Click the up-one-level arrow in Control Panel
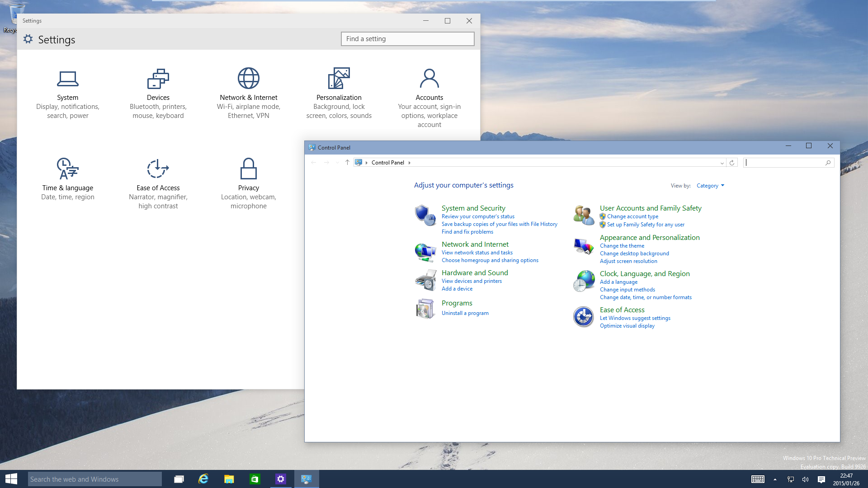Screen dimensions: 868x488 click(x=347, y=162)
